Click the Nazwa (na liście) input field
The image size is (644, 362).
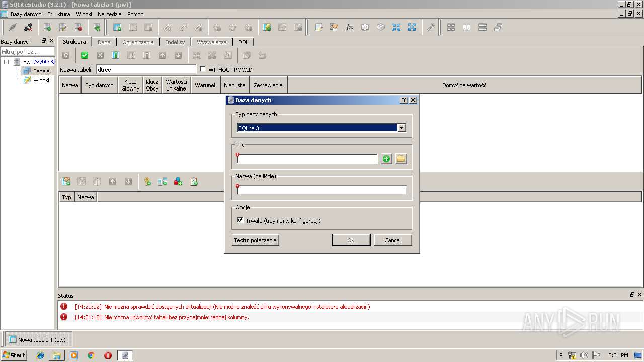point(321,190)
